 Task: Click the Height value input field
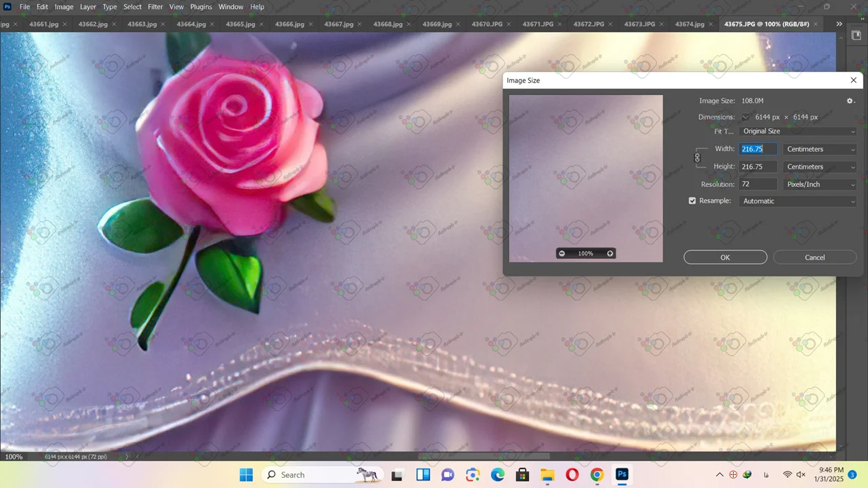(x=757, y=167)
